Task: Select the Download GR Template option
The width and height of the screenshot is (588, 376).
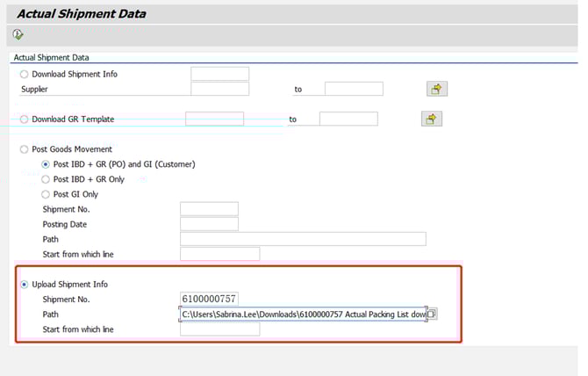Action: click(x=24, y=119)
